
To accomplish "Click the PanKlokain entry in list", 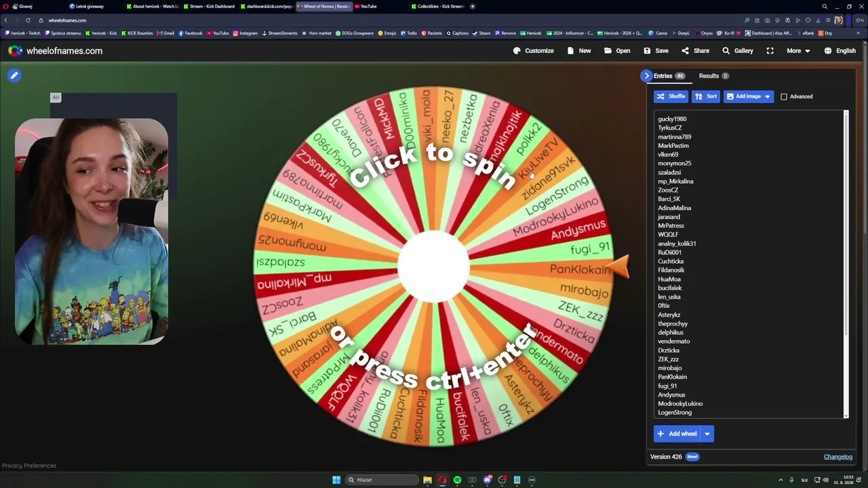I will (672, 377).
